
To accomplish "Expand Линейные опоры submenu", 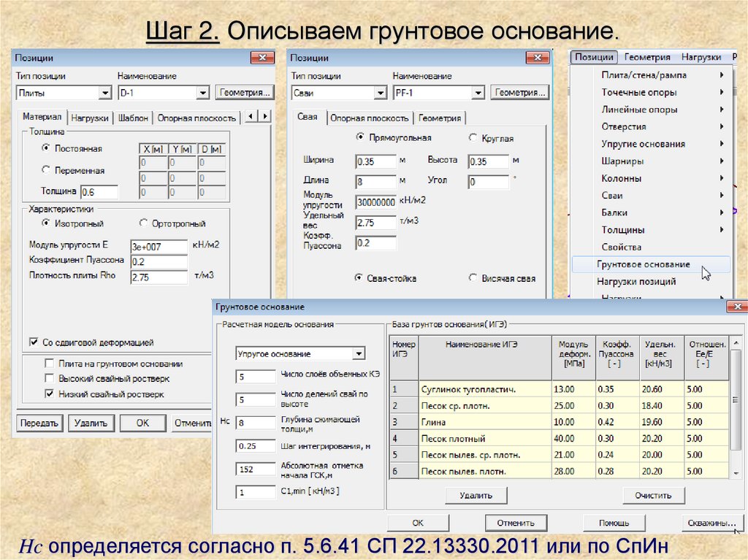I will point(651,110).
